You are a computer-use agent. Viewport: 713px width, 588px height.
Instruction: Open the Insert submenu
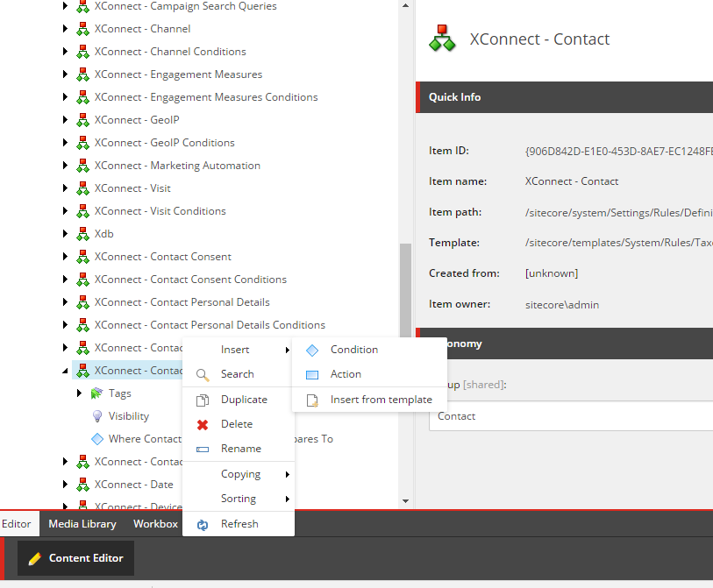coord(239,350)
